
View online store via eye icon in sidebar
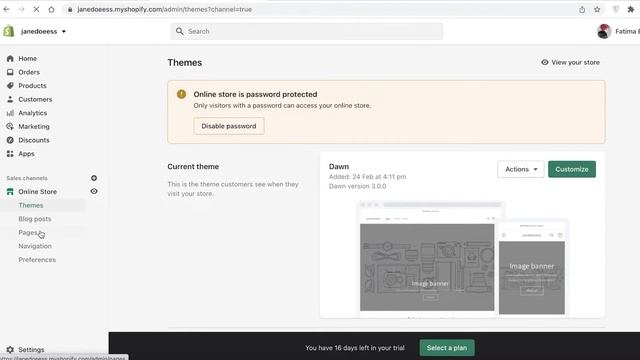coord(94,191)
